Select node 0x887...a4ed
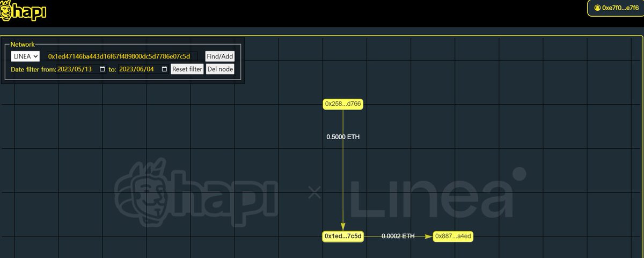This screenshot has width=644, height=258. coord(453,236)
